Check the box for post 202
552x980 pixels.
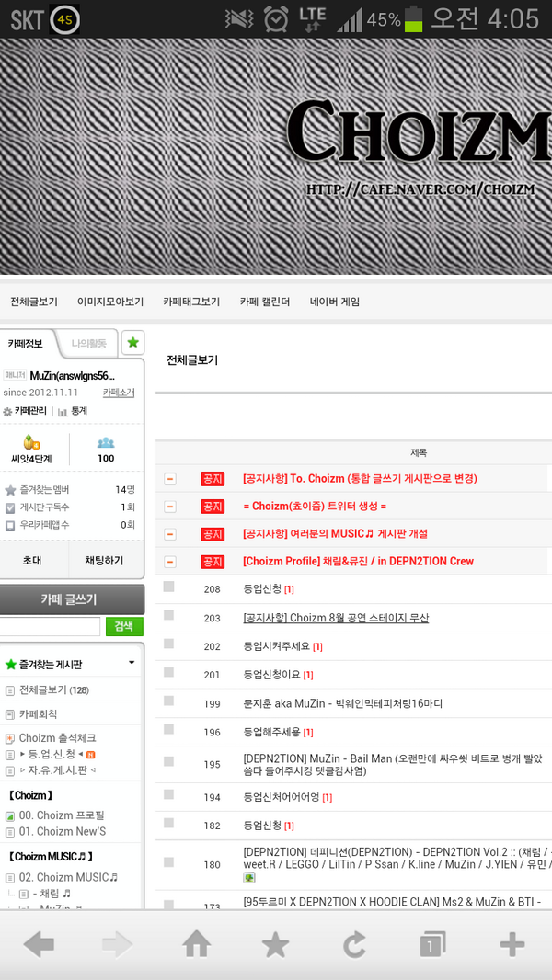[168, 644]
